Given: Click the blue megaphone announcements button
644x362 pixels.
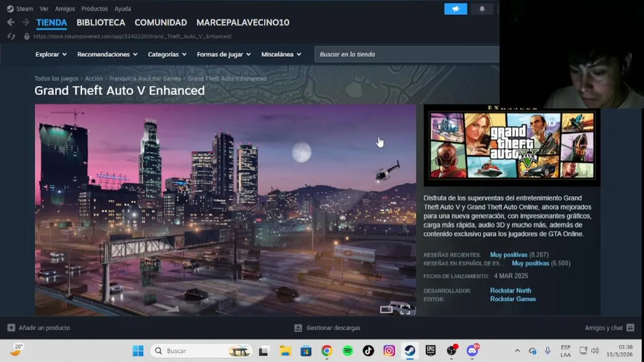Looking at the screenshot, I should [x=456, y=9].
